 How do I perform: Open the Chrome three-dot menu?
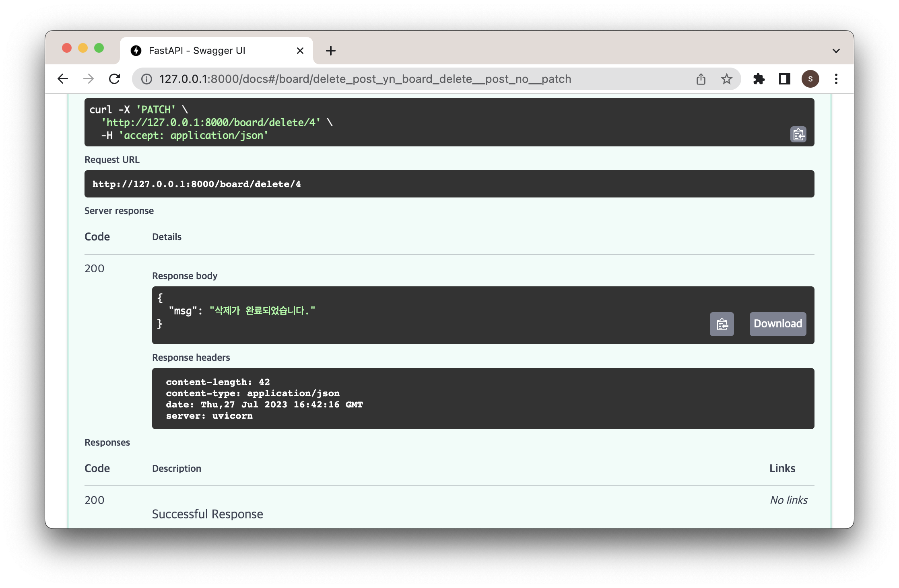836,79
